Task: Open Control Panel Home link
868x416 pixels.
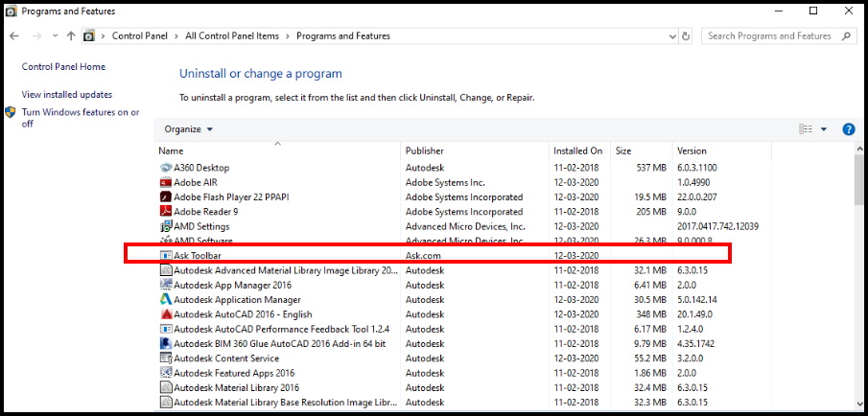Action: pos(63,66)
